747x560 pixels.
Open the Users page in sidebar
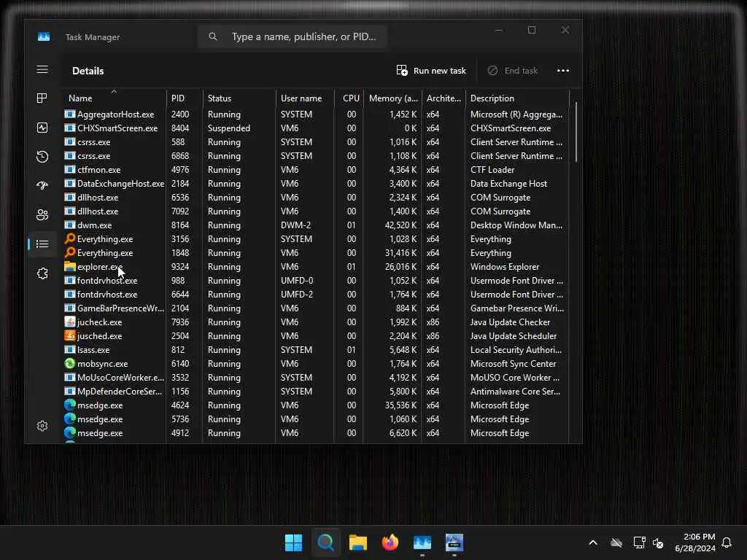tap(42, 215)
